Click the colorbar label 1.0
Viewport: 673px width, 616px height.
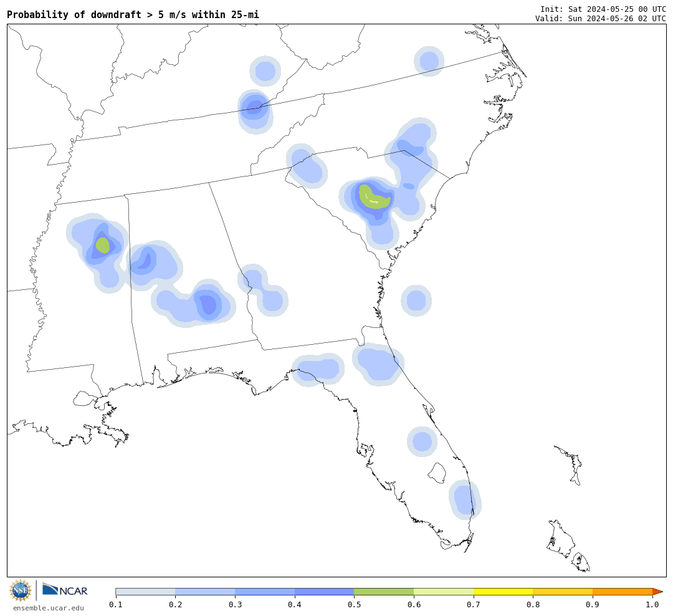[652, 605]
